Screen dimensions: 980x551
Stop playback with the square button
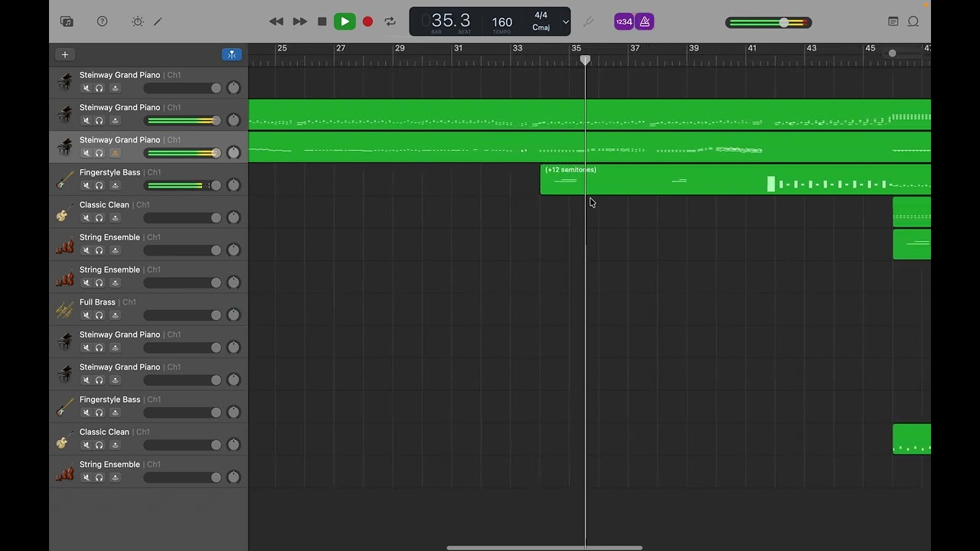322,21
